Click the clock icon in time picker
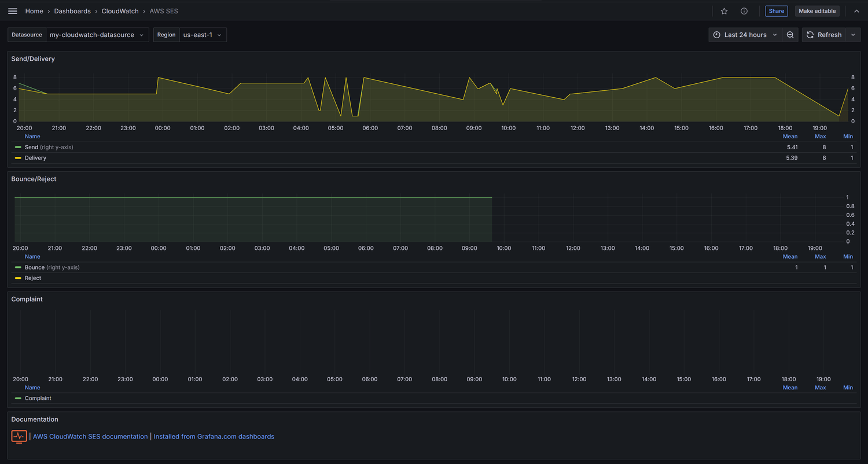868x464 pixels. [x=717, y=35]
